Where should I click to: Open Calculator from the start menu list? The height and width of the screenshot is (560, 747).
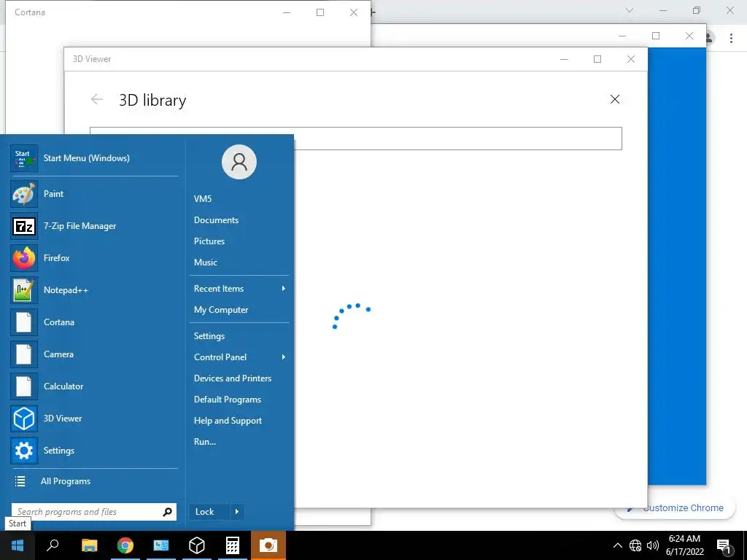pyautogui.click(x=94, y=386)
